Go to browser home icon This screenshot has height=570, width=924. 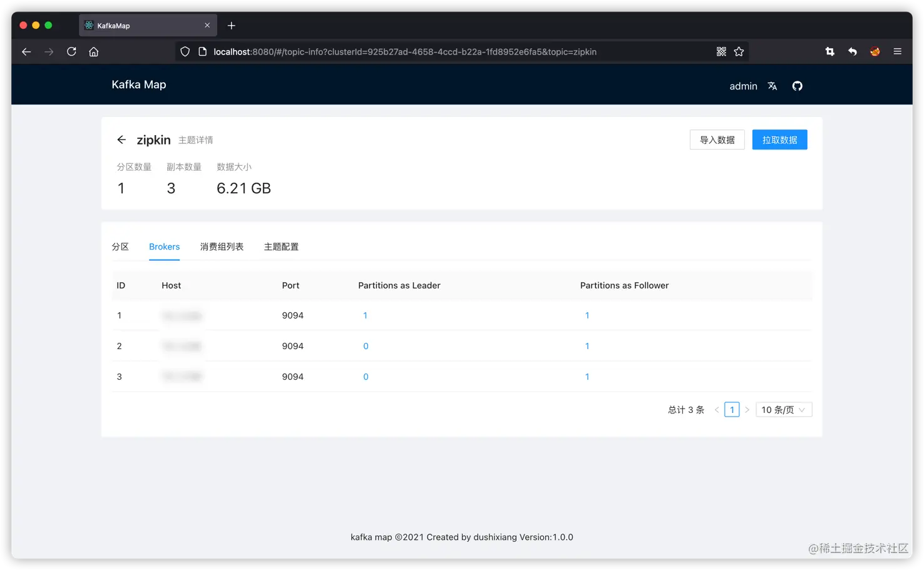coord(94,52)
